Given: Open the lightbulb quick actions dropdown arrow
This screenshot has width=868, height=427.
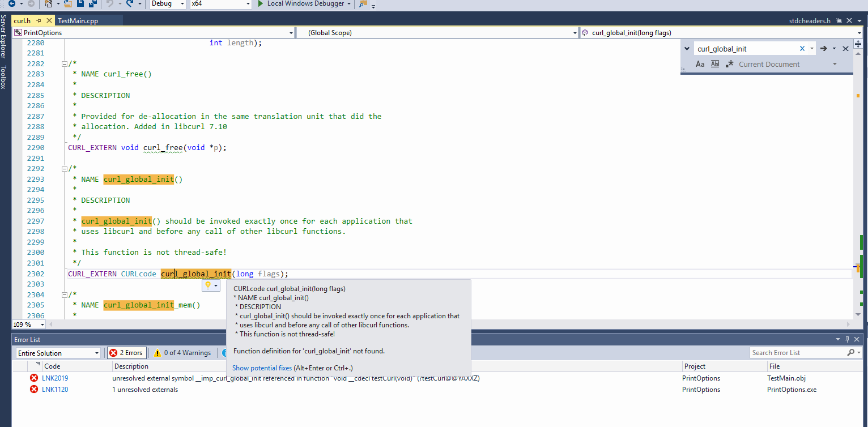Looking at the screenshot, I should [x=216, y=285].
